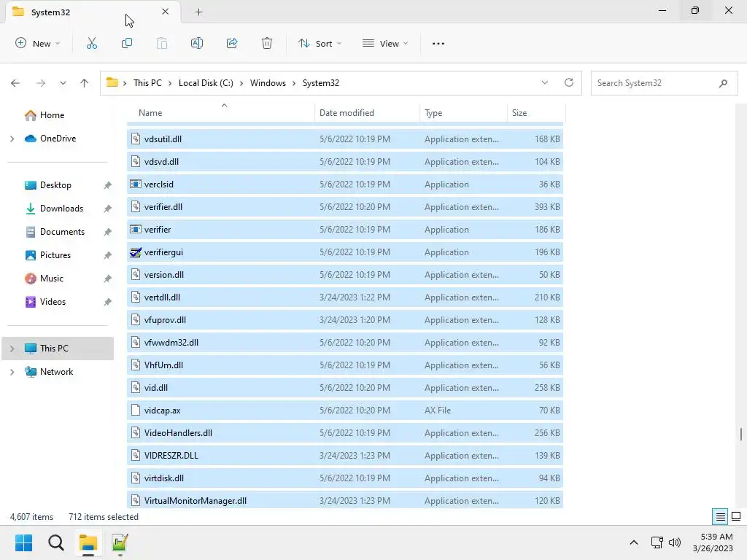The width and height of the screenshot is (747, 560).
Task: Select VirtualMonitorManager.dll file row
Action: click(x=345, y=500)
